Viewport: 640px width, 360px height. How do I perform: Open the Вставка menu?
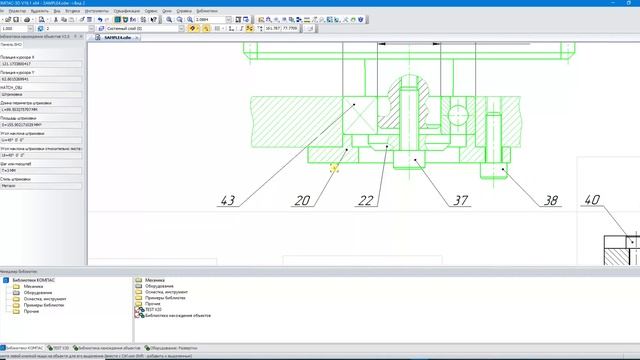(73, 11)
